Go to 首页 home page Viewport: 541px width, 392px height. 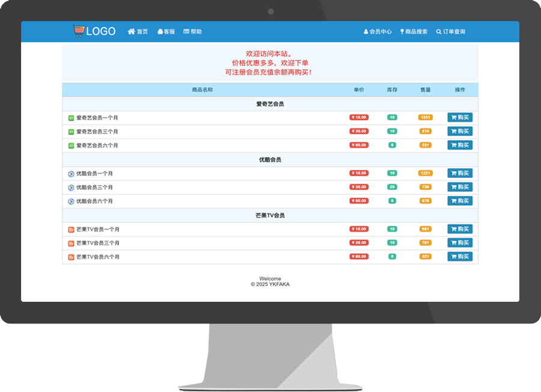(x=138, y=32)
